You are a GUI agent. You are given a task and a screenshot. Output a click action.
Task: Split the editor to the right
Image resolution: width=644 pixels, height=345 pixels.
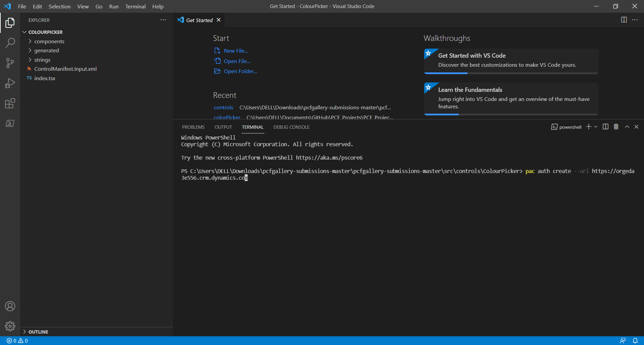tap(624, 20)
